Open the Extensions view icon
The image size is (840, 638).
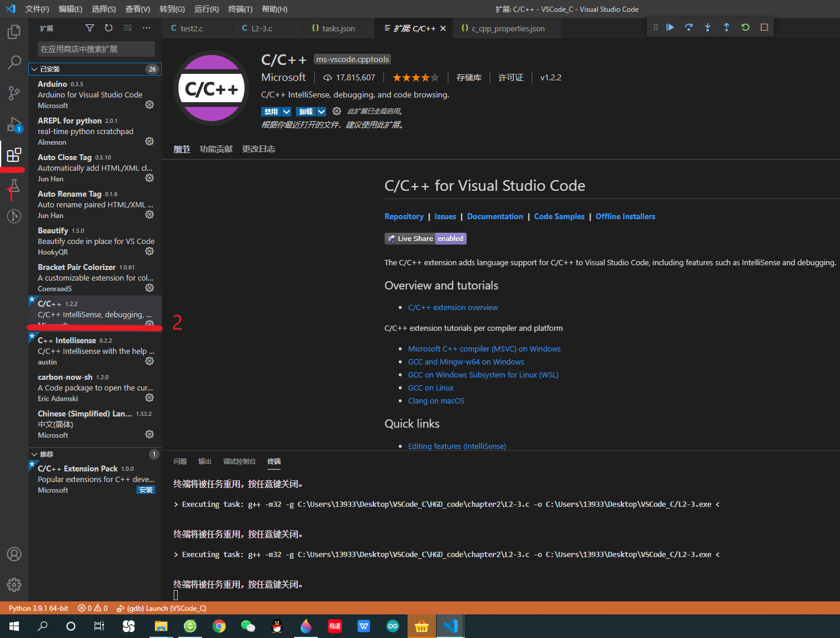[x=14, y=155]
